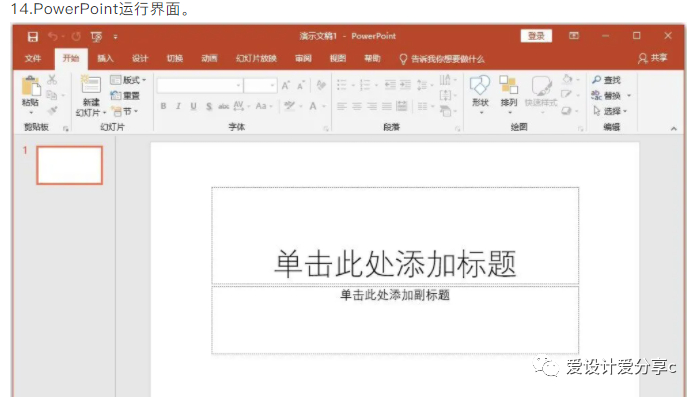
Task: Click Clear All Formatting icon
Action: (x=321, y=85)
